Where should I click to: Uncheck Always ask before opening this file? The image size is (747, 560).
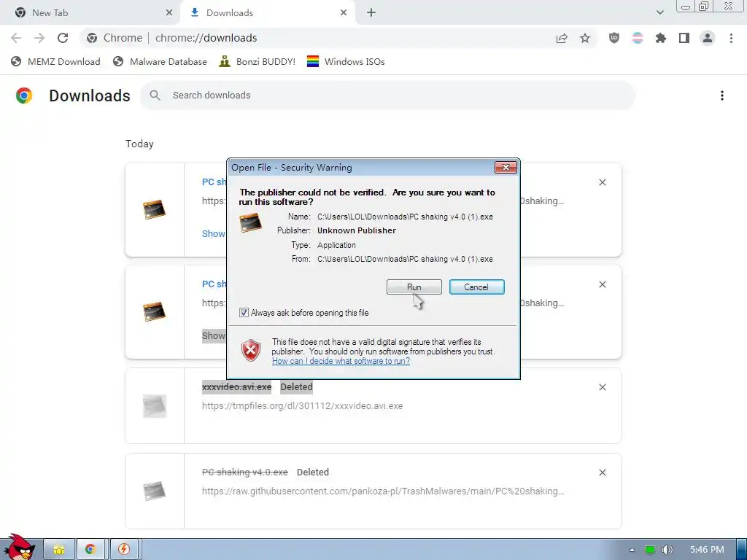(244, 313)
